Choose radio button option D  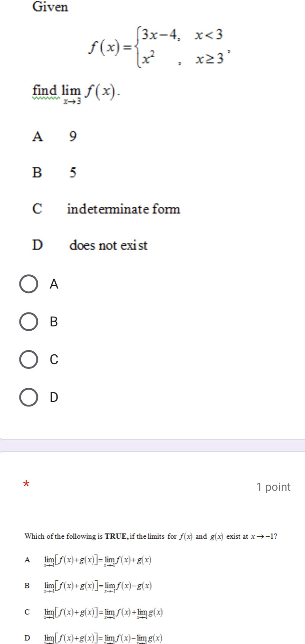(29, 397)
